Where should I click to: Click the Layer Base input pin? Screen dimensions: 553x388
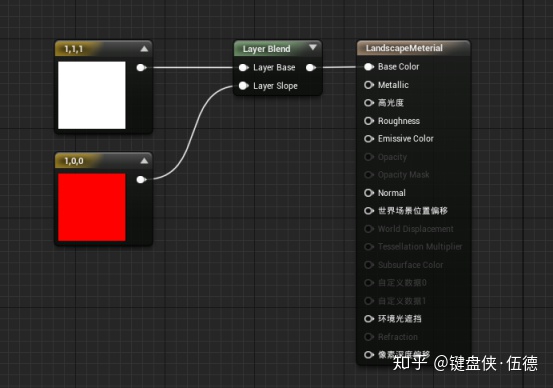pos(243,67)
